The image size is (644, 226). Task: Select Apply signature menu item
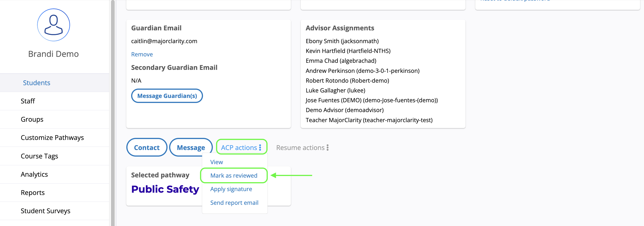[x=231, y=189]
